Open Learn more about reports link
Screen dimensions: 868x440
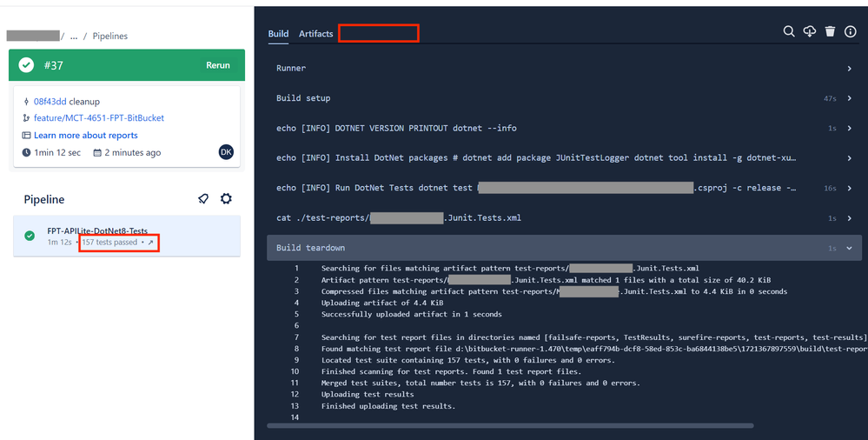86,135
